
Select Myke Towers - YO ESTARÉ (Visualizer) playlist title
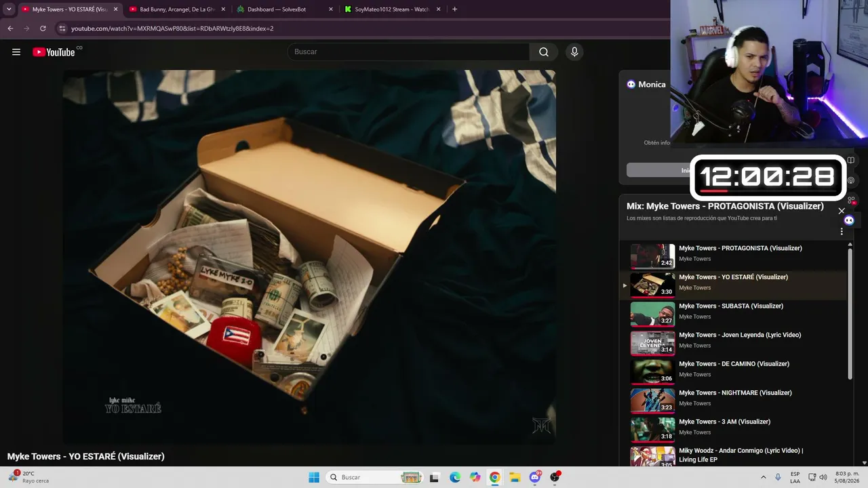click(x=733, y=277)
